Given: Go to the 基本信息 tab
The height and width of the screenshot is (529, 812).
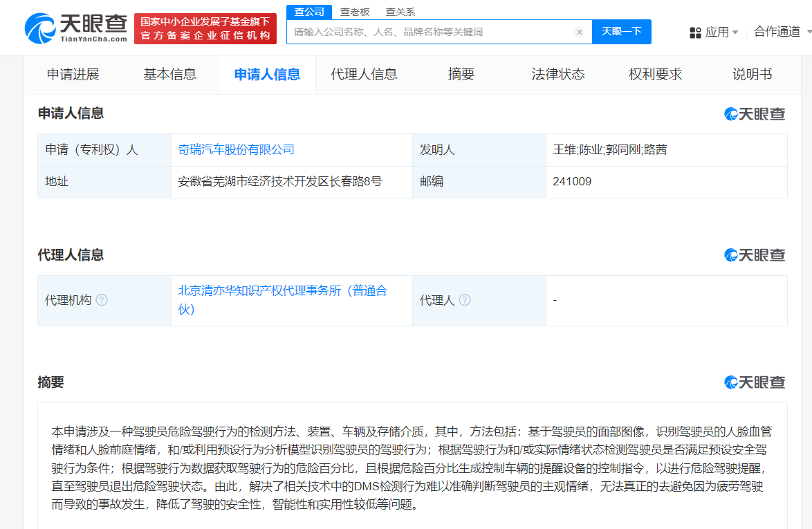Looking at the screenshot, I should point(170,75).
